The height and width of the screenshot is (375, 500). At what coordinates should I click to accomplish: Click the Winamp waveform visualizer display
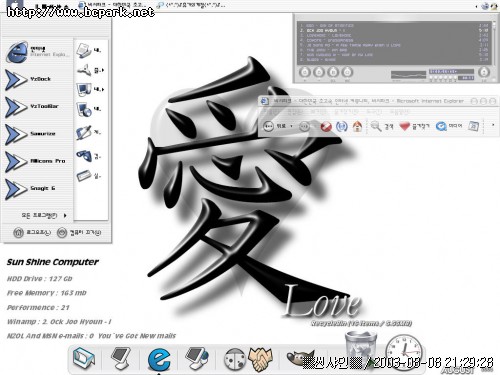pos(408,75)
